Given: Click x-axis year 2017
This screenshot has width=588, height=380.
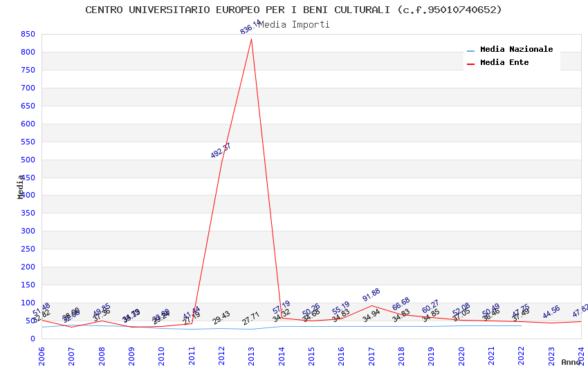Looking at the screenshot, I should coord(371,356).
